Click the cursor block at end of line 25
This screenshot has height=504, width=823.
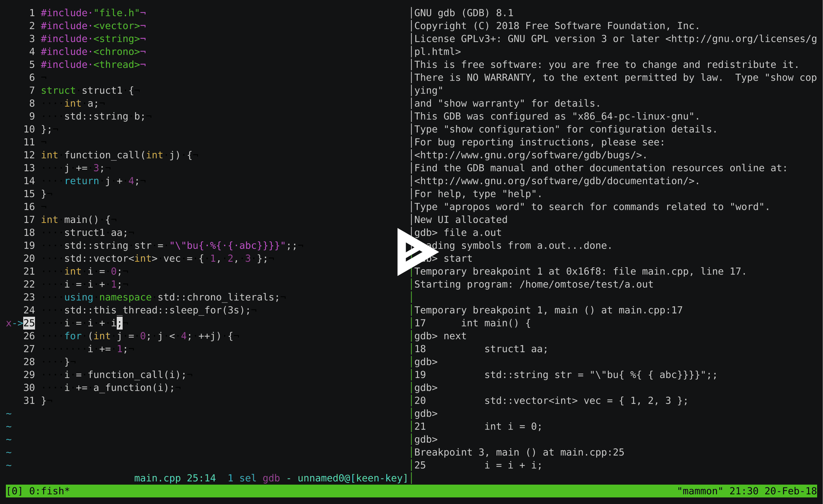click(x=120, y=323)
